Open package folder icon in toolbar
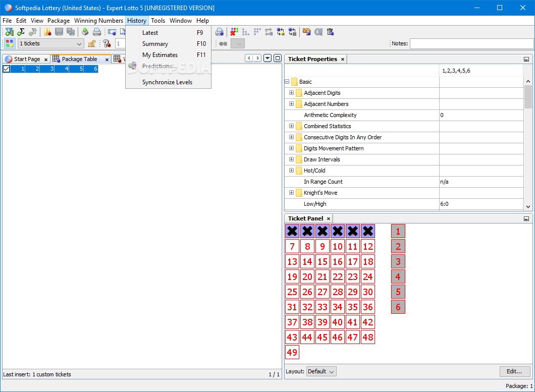This screenshot has width=535, height=392. [x=47, y=32]
